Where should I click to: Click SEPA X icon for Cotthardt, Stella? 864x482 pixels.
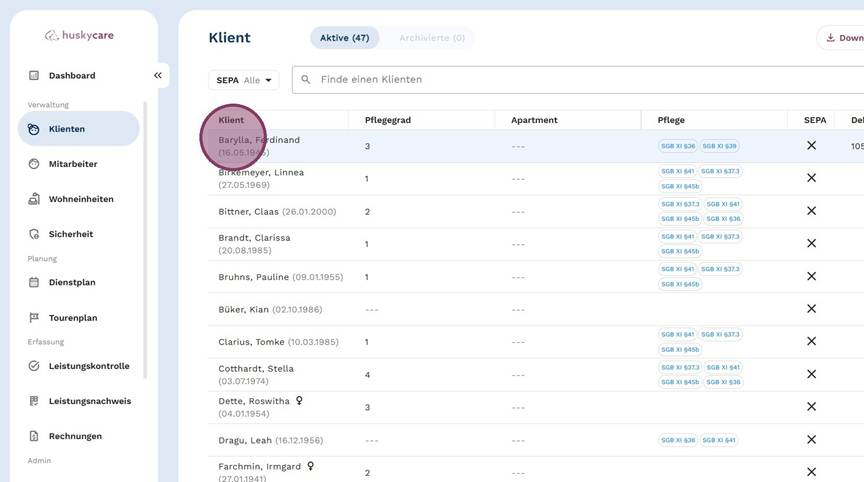click(812, 375)
